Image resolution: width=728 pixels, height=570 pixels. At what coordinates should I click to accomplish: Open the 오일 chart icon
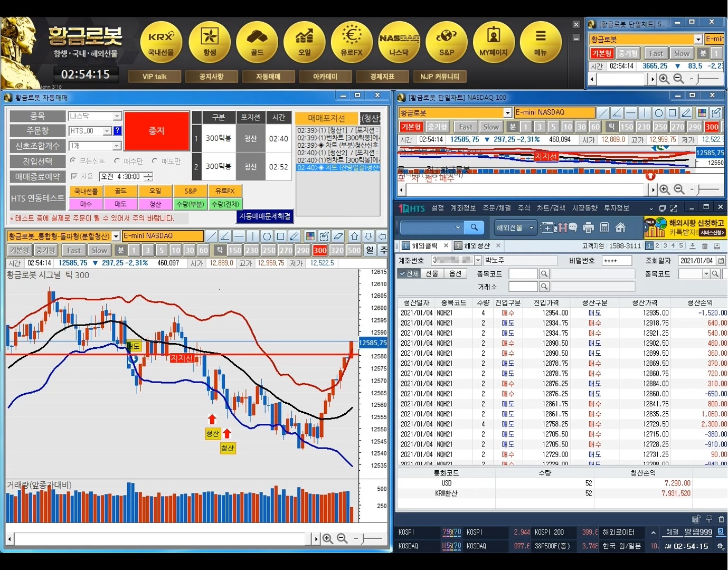click(x=305, y=43)
